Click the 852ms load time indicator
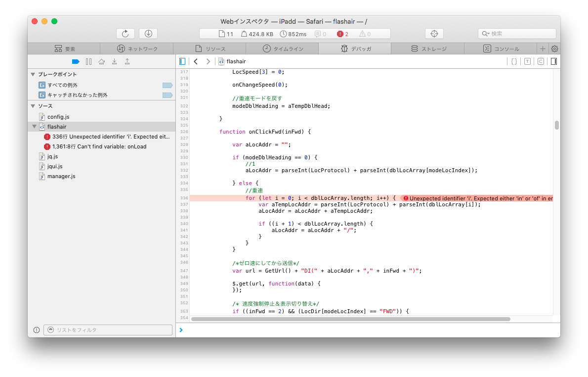The image size is (588, 377). [x=293, y=34]
